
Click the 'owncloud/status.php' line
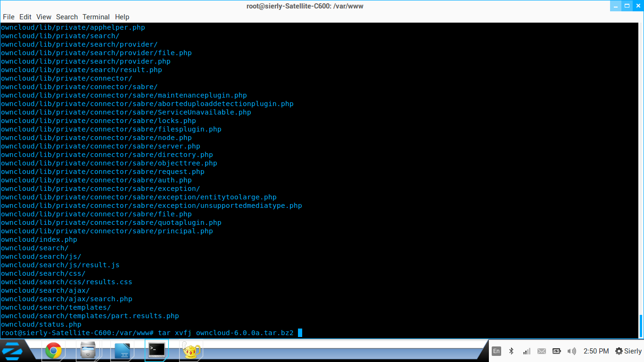coord(41,324)
